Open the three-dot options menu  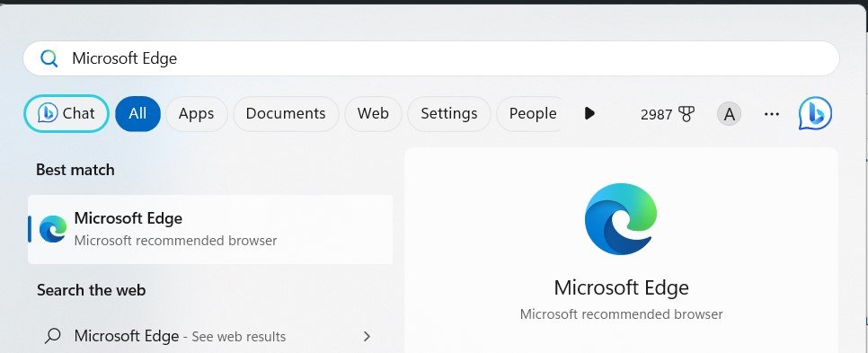click(772, 114)
